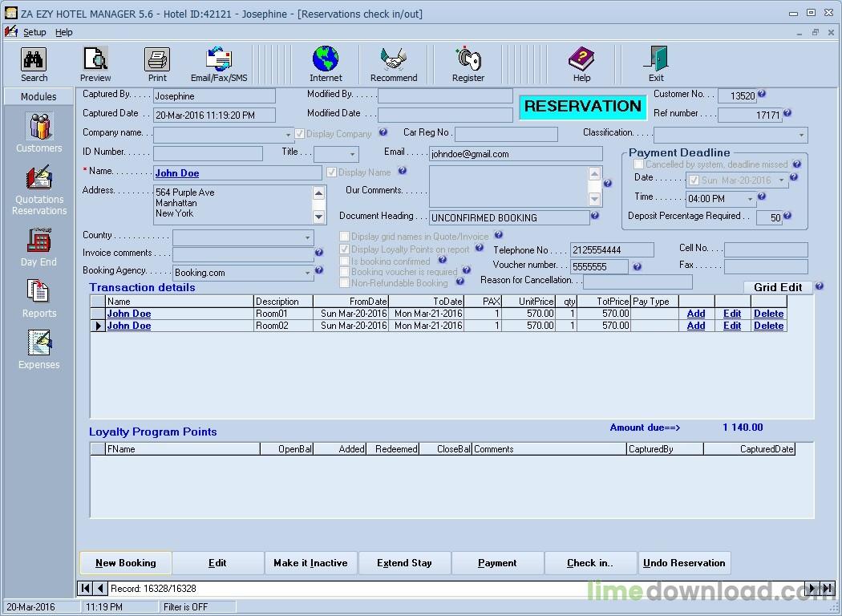Screen dimensions: 842x616
Task: Open the Quotations Reservations module
Action: click(38, 186)
